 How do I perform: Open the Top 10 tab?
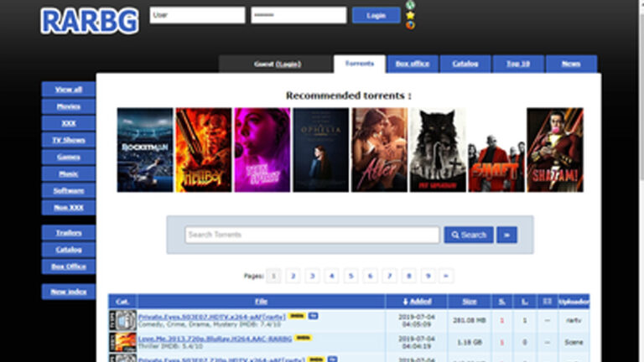pos(518,64)
